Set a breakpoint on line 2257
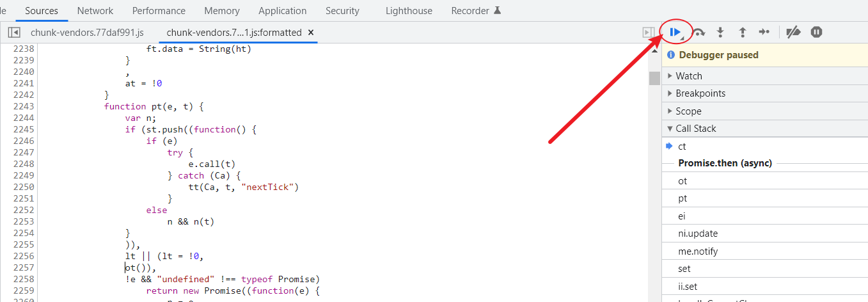Screen dimensions: 868x302 [23, 267]
